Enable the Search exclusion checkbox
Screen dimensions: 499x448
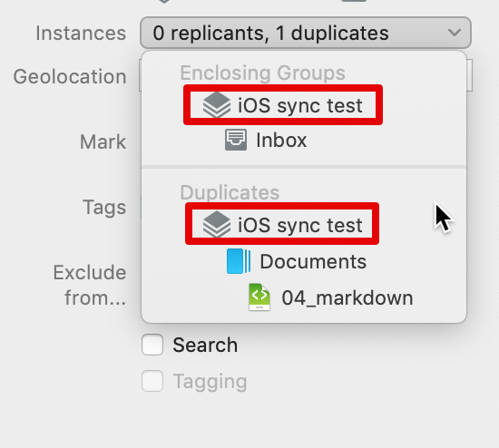click(152, 345)
